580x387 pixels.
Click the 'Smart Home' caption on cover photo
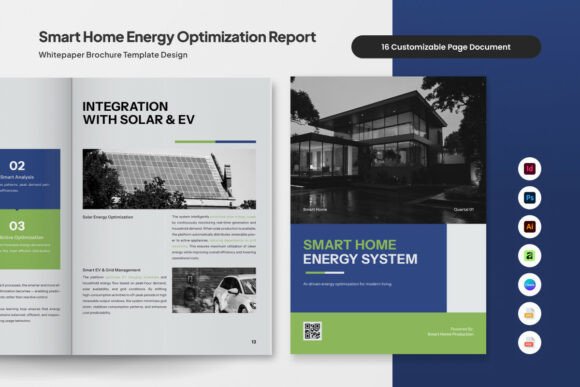(x=315, y=209)
